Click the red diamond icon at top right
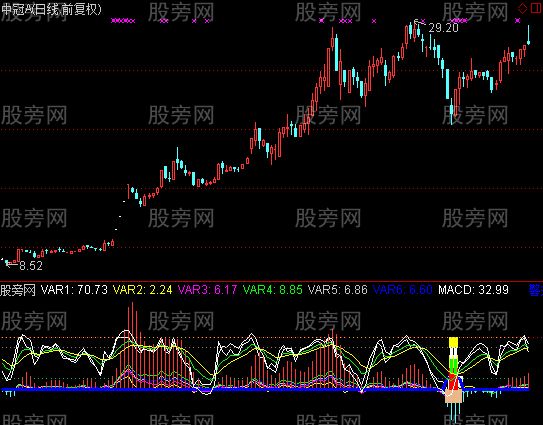The height and width of the screenshot is (425, 543). tap(522, 8)
